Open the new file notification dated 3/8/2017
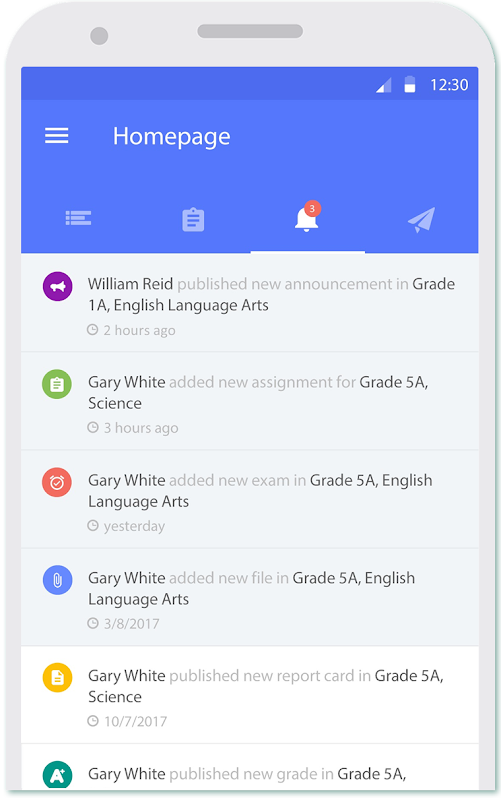This screenshot has width=501, height=800. [249, 597]
